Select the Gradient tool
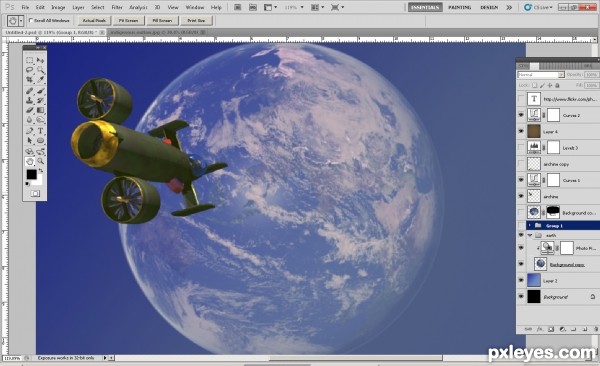Viewport: 600px width, 366px height. click(41, 110)
